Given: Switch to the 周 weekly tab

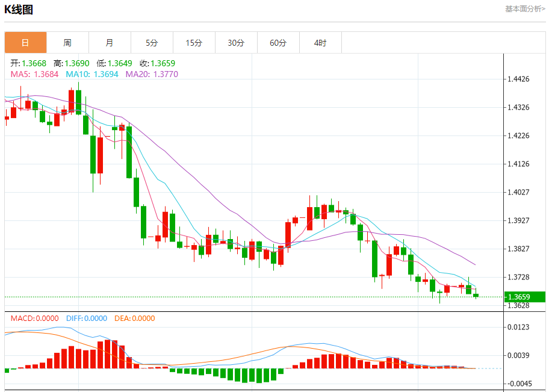Looking at the screenshot, I should 67,43.
